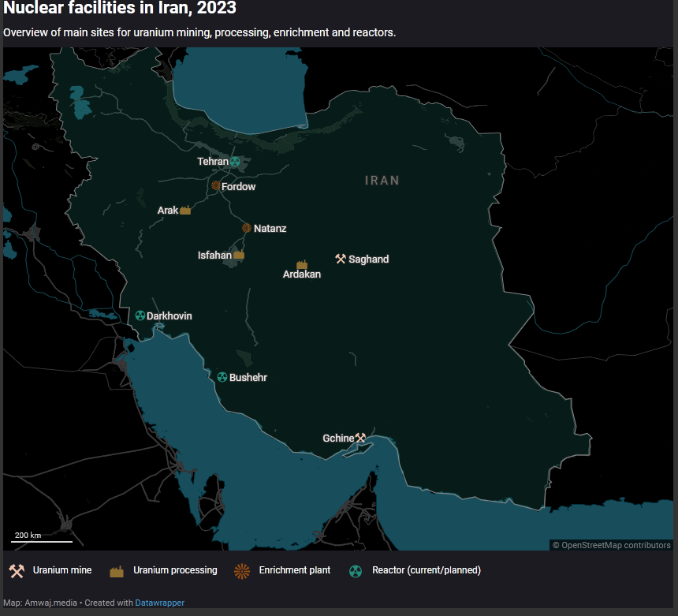
Task: Click the map title heading
Action: point(120,9)
